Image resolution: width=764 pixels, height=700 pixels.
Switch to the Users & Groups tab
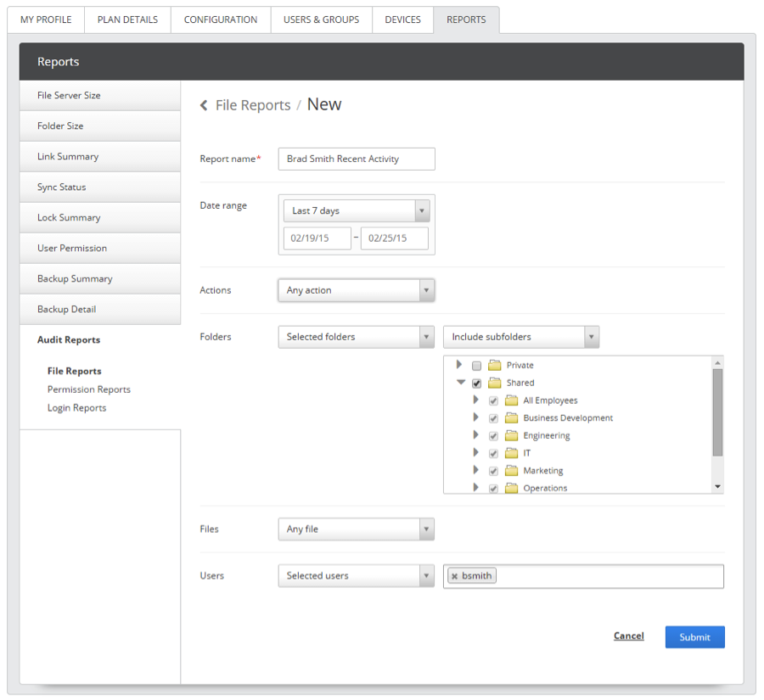coord(322,20)
